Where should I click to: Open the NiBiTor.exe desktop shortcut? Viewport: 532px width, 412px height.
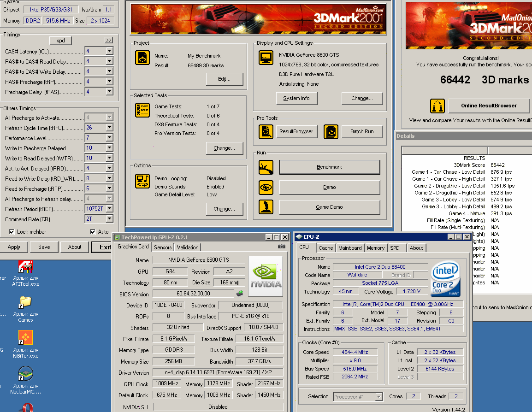[x=26, y=338]
